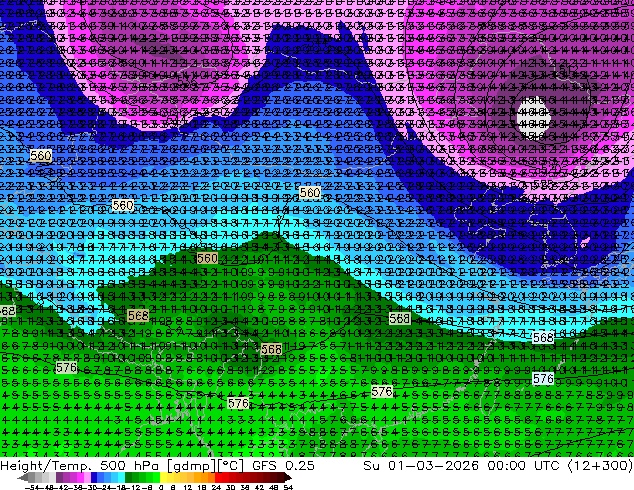
Task: Pick the dark green legend swatch above -12
Action: [x=128, y=478]
